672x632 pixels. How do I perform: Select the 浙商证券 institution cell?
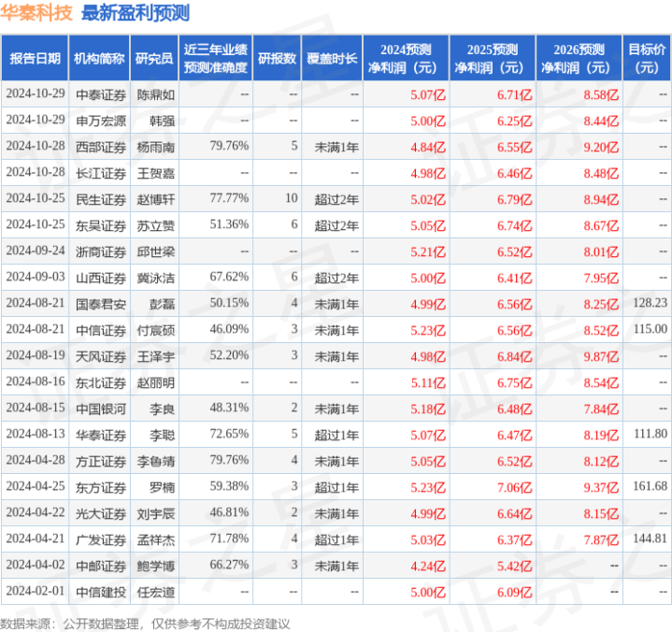(x=101, y=251)
